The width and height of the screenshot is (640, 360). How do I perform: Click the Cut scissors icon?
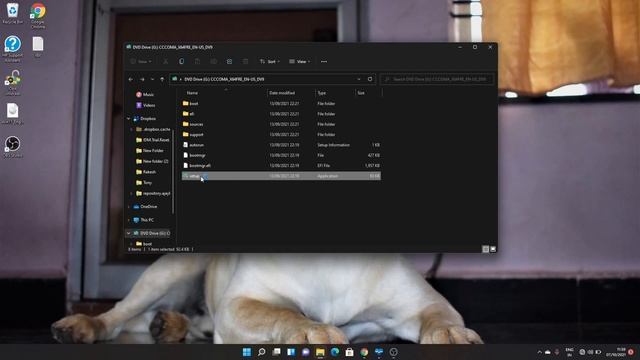point(165,62)
